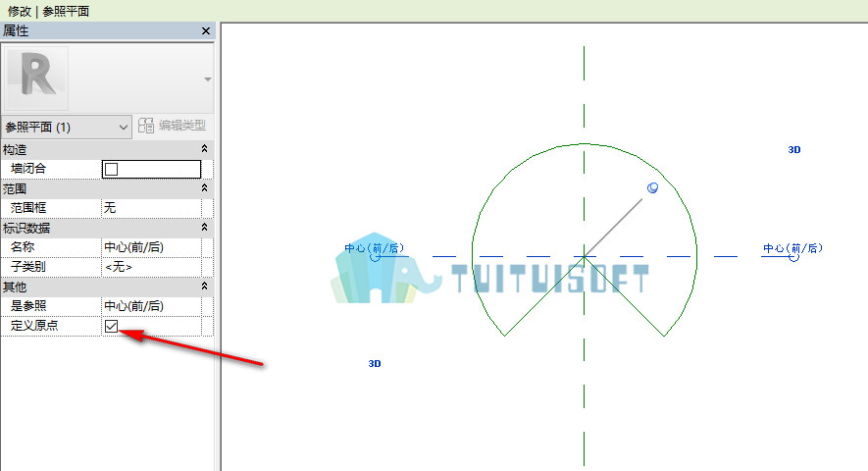Open the 参照平面 (1) filter dropdown
The height and width of the screenshot is (471, 868).
click(x=67, y=128)
